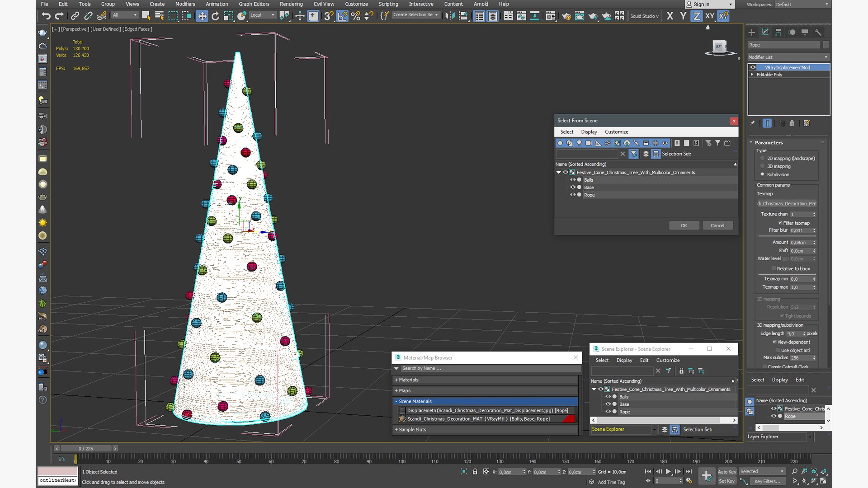868x488 pixels.
Task: Open the Create tab plus icon in command panel
Action: (752, 32)
